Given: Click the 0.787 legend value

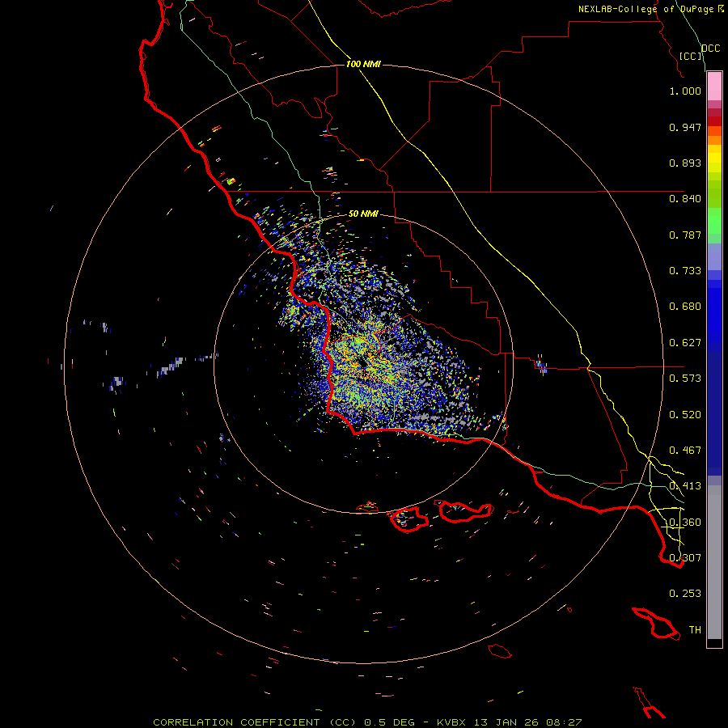Looking at the screenshot, I should 685,235.
